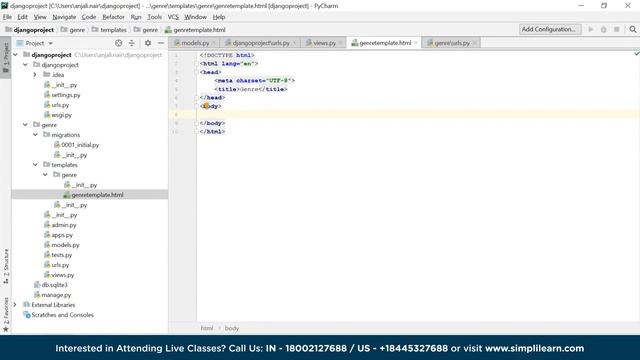Open the Navigate menu
Image resolution: width=640 pixels, height=360 pixels.
(x=64, y=17)
